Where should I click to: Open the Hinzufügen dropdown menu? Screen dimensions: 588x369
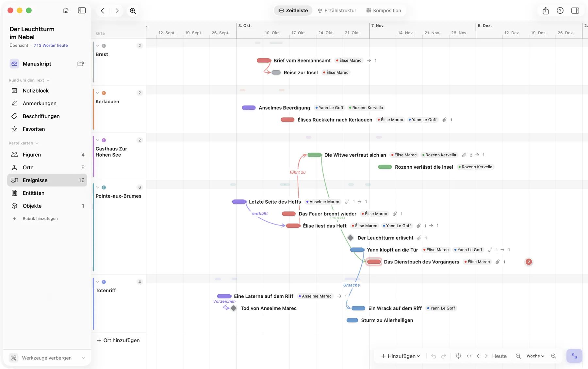[400, 356]
